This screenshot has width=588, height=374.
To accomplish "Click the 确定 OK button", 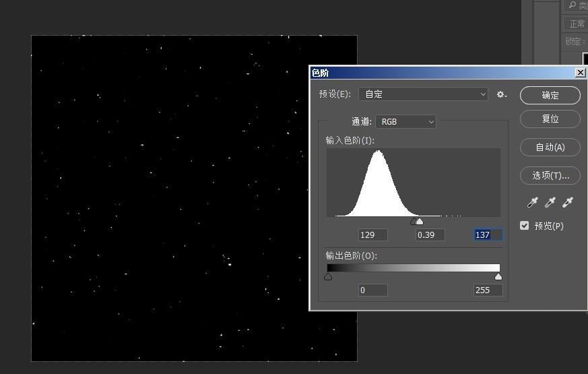I will 550,95.
